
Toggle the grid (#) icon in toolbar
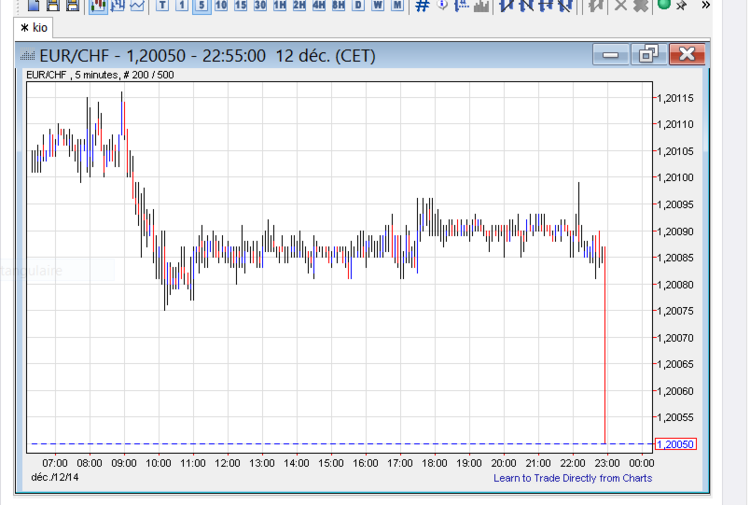(422, 6)
